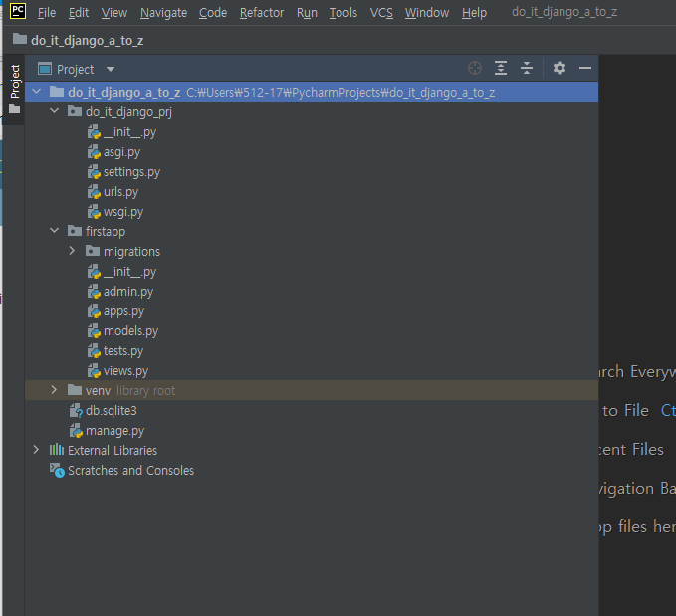The image size is (676, 616).
Task: Select settings.py in the project tree
Action: [131, 172]
